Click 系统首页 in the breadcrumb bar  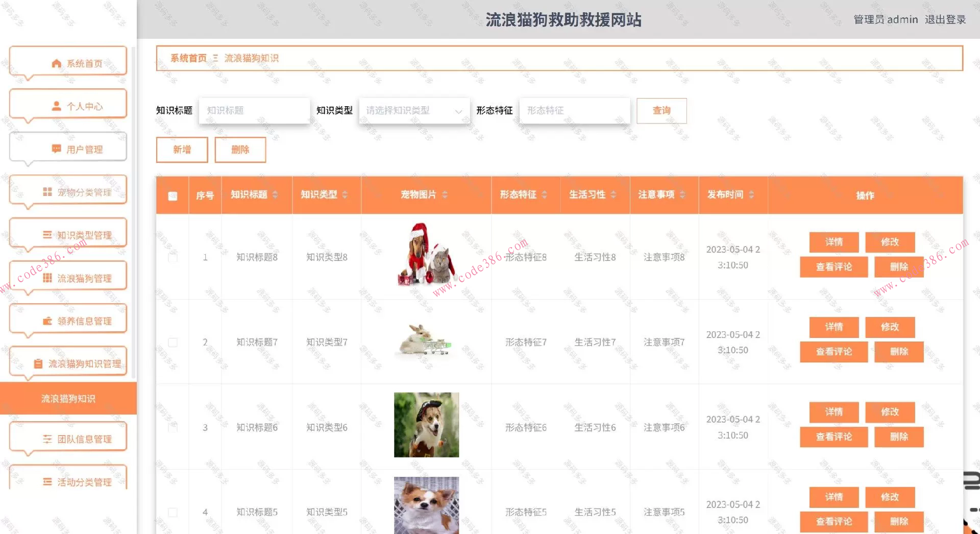click(x=188, y=58)
